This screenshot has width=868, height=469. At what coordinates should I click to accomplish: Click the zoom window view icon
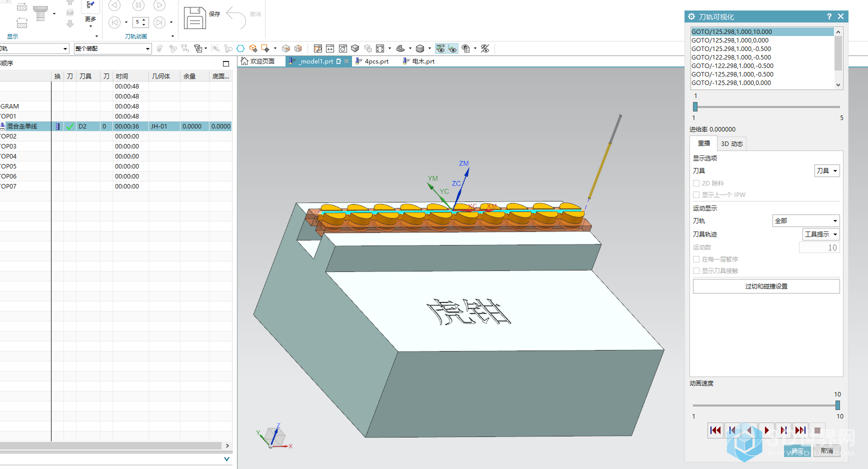[x=317, y=48]
